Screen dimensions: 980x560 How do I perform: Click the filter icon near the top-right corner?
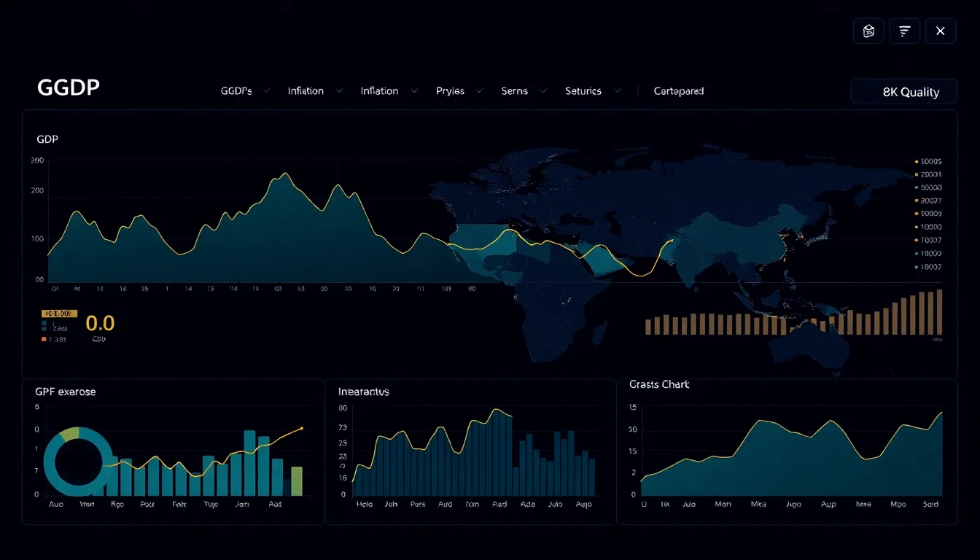(904, 31)
